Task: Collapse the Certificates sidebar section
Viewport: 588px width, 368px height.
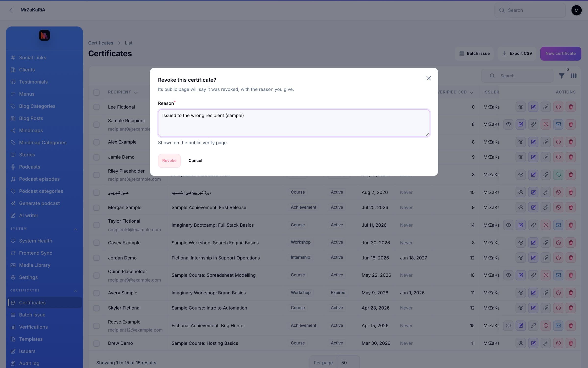Action: 75,291
